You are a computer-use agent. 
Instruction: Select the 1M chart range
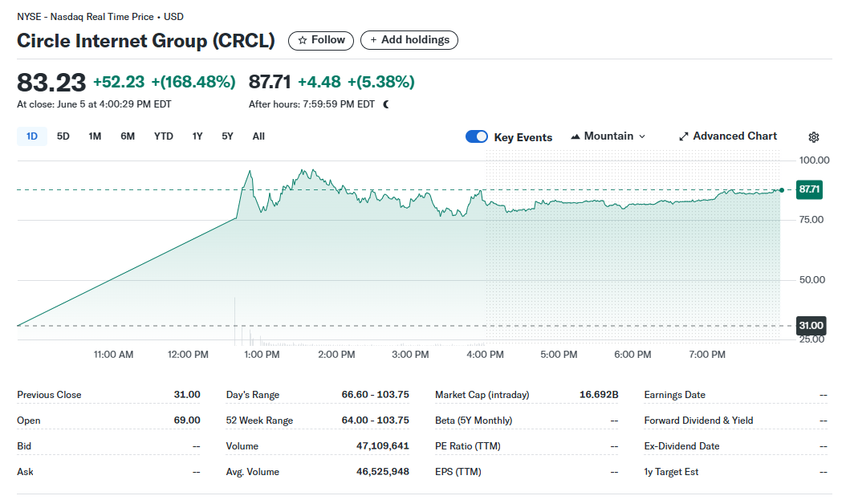pyautogui.click(x=95, y=136)
